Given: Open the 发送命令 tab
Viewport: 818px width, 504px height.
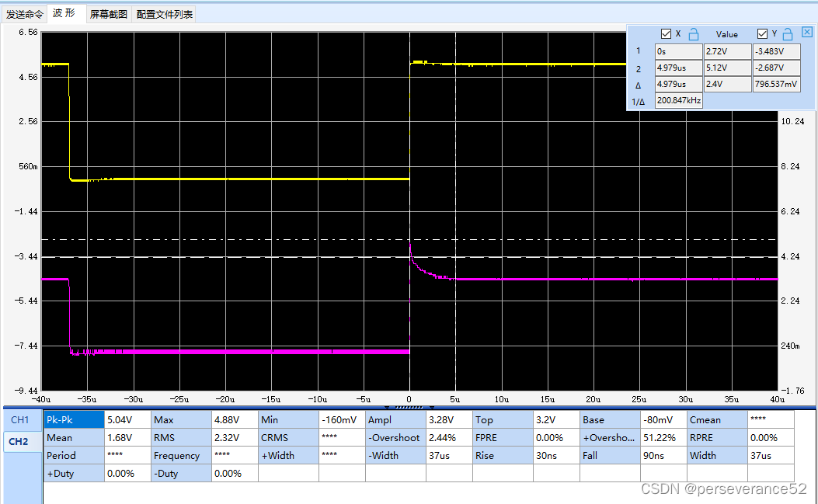Looking at the screenshot, I should 24,14.
